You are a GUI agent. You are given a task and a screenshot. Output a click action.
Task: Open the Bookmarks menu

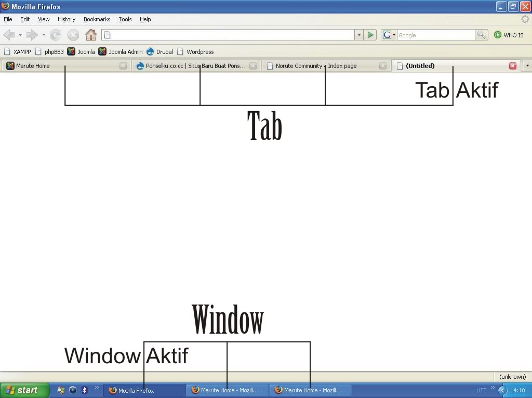click(97, 19)
